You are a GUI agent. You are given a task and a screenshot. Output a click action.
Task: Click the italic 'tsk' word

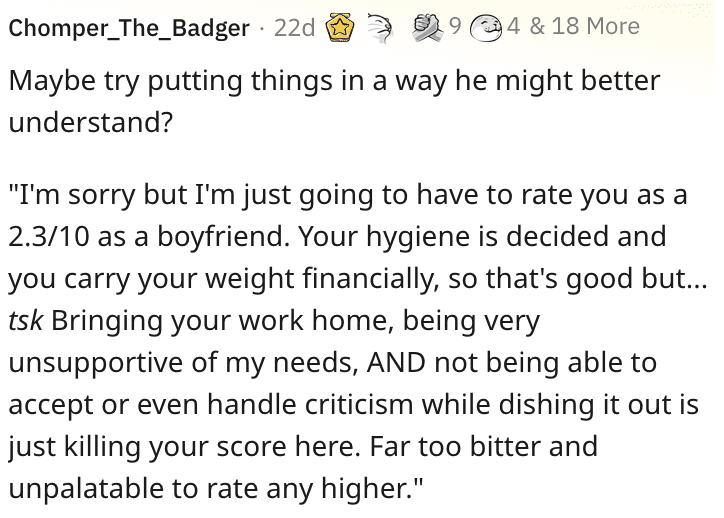point(26,320)
